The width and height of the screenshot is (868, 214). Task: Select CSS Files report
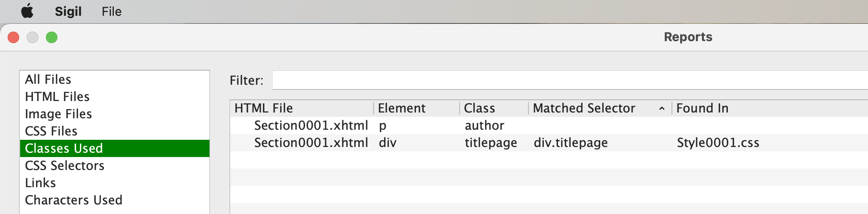coord(51,131)
